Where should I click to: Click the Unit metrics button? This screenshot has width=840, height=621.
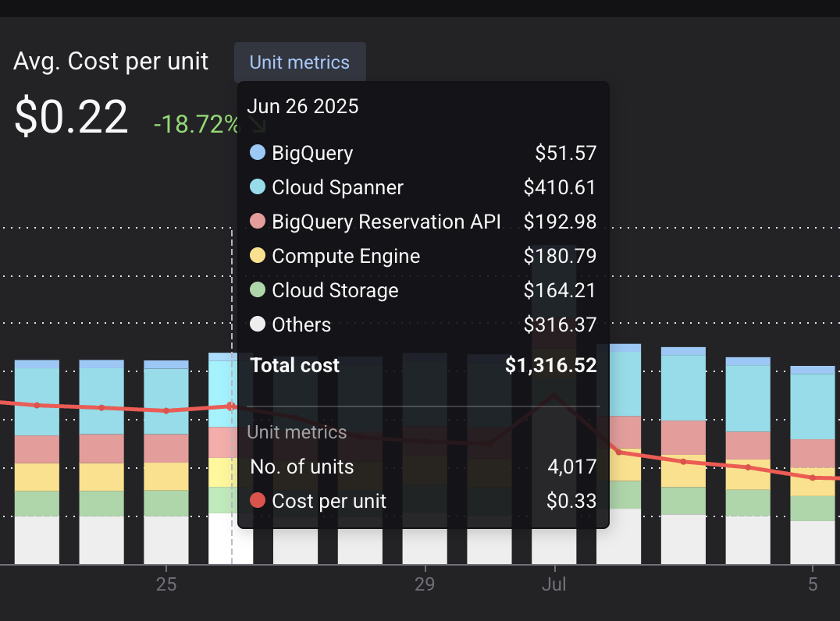tap(300, 62)
